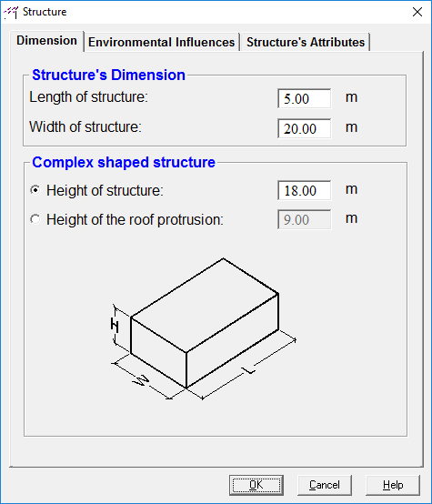This screenshot has height=504, width=432.
Task: Click the Height of structure value field
Action: click(304, 190)
